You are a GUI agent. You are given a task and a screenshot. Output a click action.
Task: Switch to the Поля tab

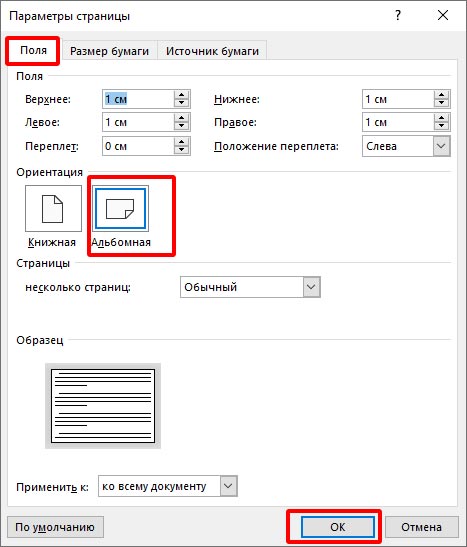pyautogui.click(x=33, y=51)
